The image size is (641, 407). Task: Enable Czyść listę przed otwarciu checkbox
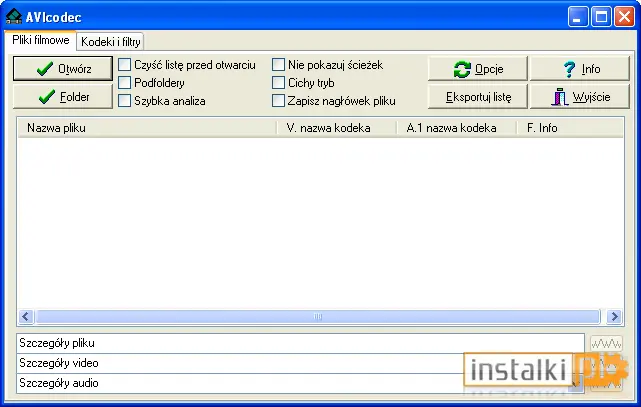pos(124,65)
